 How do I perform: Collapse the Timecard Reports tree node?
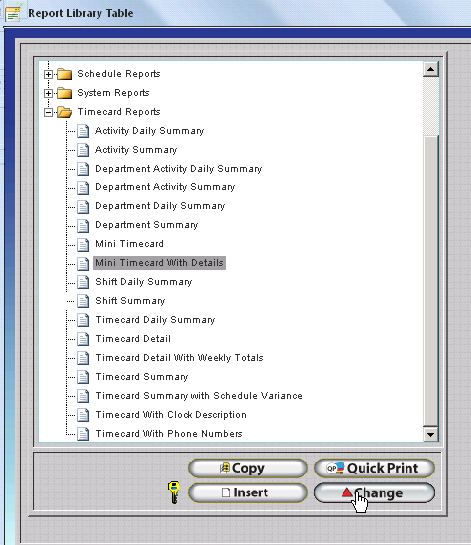pyautogui.click(x=49, y=112)
